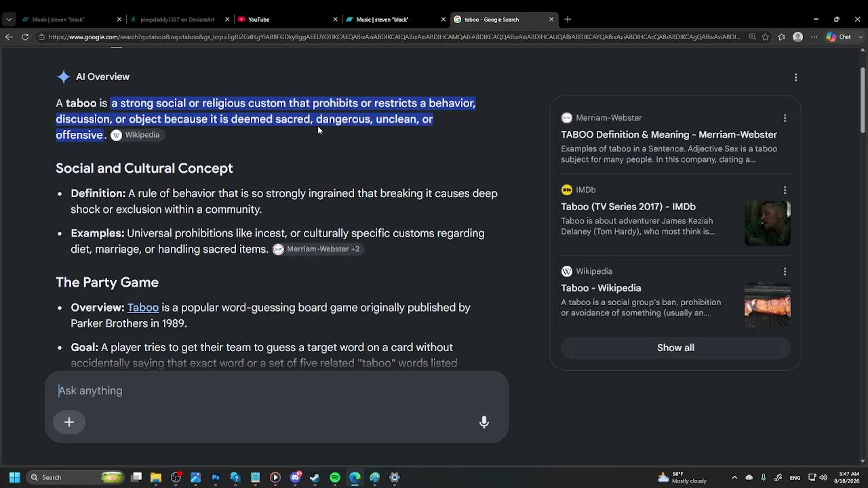The height and width of the screenshot is (488, 868).
Task: Close the YouTube tab
Action: pyautogui.click(x=335, y=20)
